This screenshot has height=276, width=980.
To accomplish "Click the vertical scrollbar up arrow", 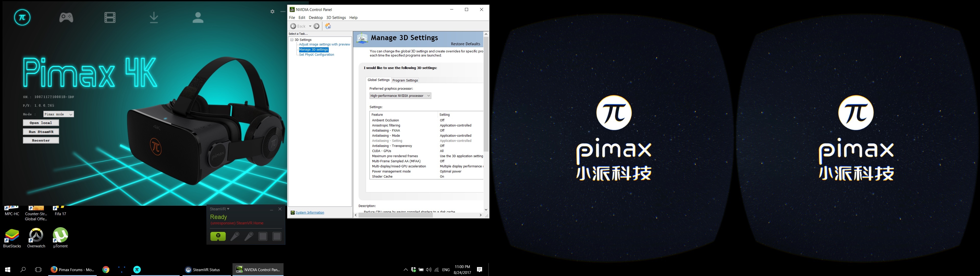I will click(x=486, y=34).
